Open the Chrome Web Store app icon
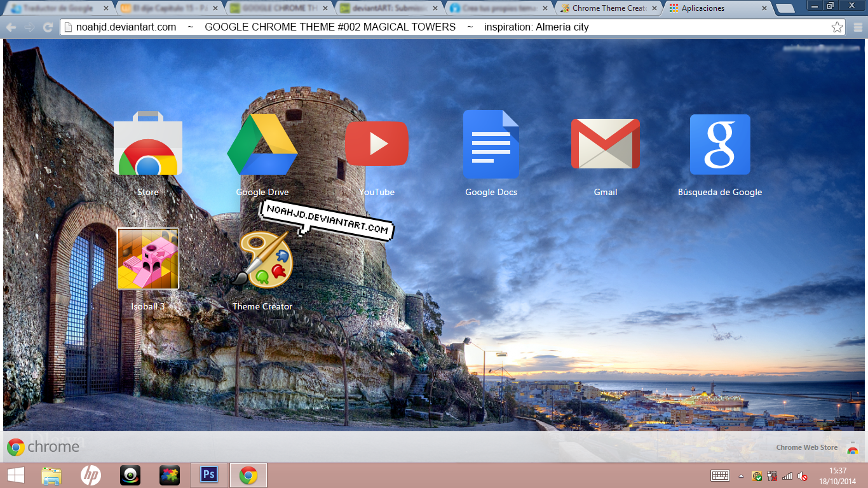 [148, 144]
